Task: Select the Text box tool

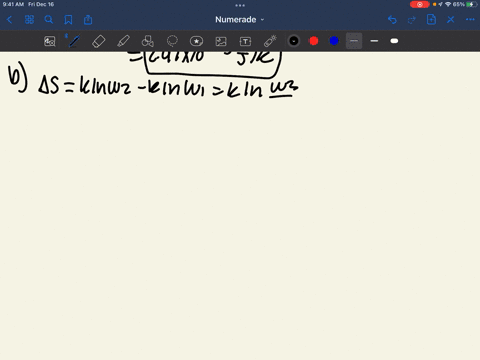Action: point(245,41)
